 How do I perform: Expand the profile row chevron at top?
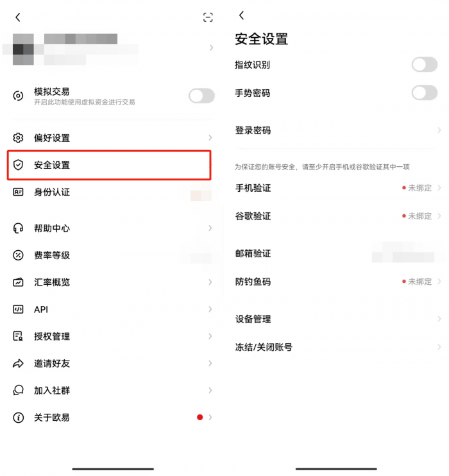coord(211,47)
